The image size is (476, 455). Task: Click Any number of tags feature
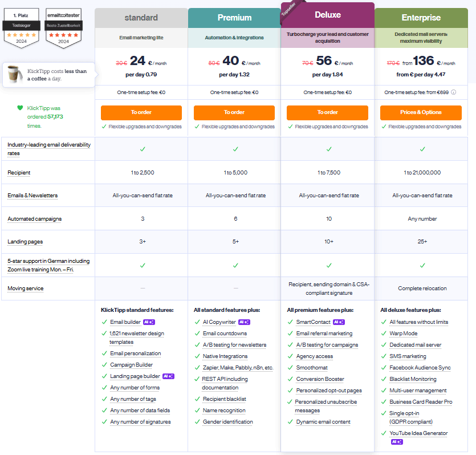tap(133, 399)
